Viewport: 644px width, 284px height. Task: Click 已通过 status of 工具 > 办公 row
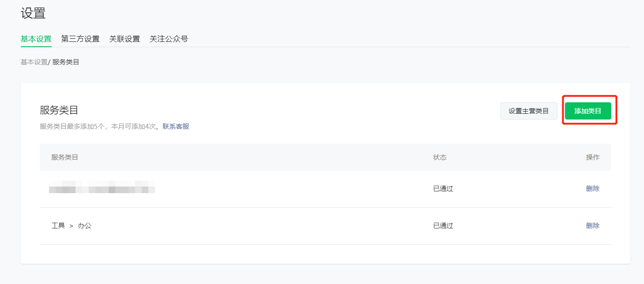(x=443, y=226)
